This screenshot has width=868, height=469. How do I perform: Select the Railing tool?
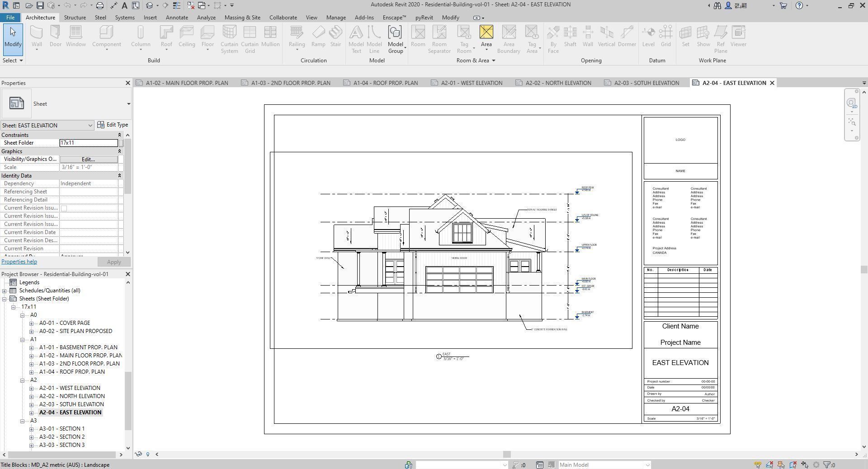pyautogui.click(x=297, y=37)
